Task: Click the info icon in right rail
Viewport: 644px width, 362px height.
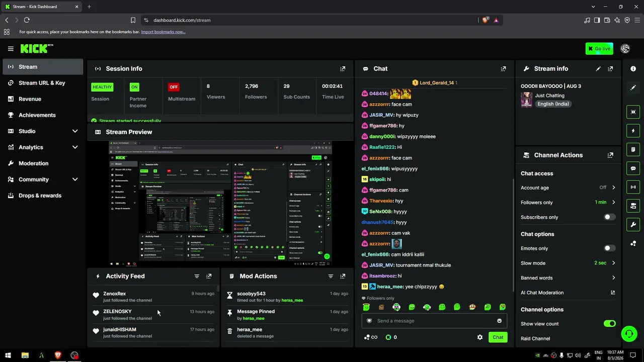Action: pyautogui.click(x=633, y=68)
